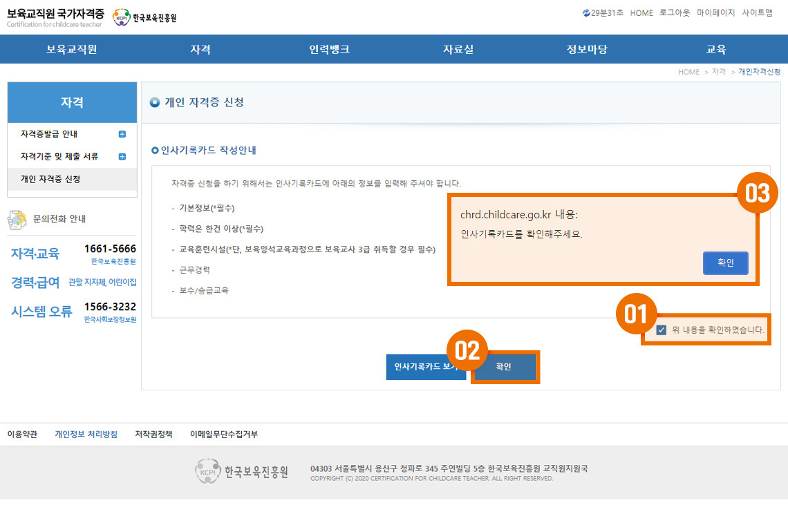Open the 보육교직원 main menu
Image resolution: width=788 pixels, height=532 pixels.
pyautogui.click(x=72, y=49)
